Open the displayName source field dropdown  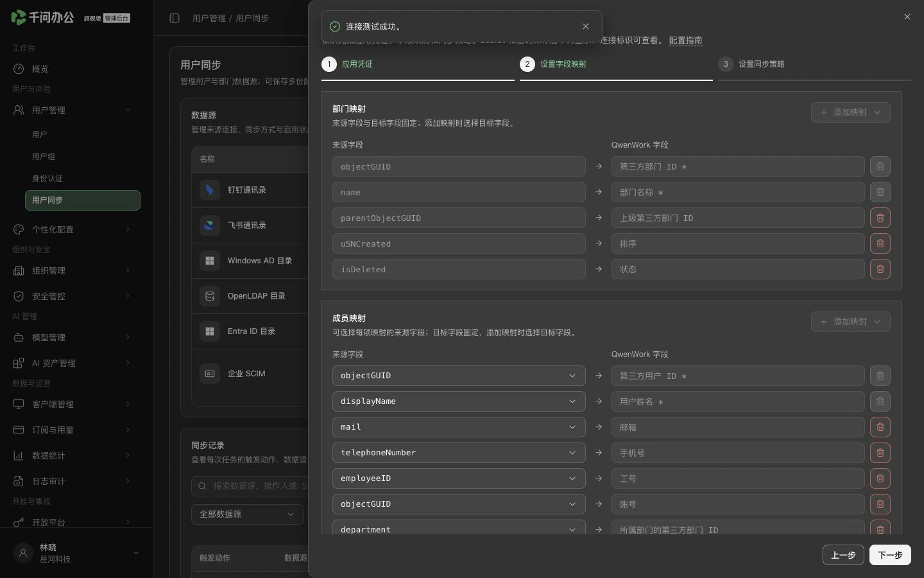459,401
